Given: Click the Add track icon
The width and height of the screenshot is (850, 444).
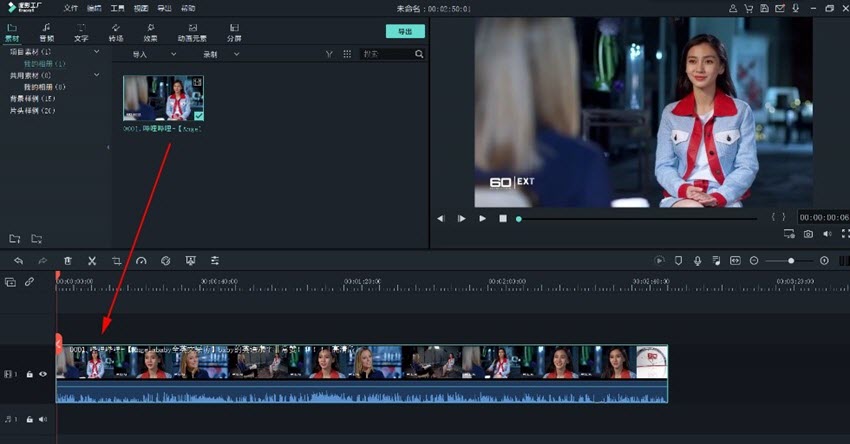Looking at the screenshot, I should [x=10, y=282].
